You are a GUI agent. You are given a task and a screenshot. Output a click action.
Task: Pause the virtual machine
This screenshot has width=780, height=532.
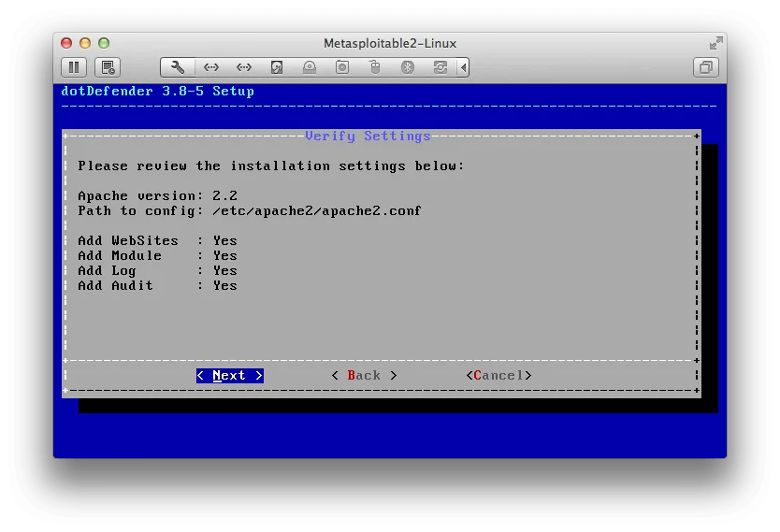(74, 67)
